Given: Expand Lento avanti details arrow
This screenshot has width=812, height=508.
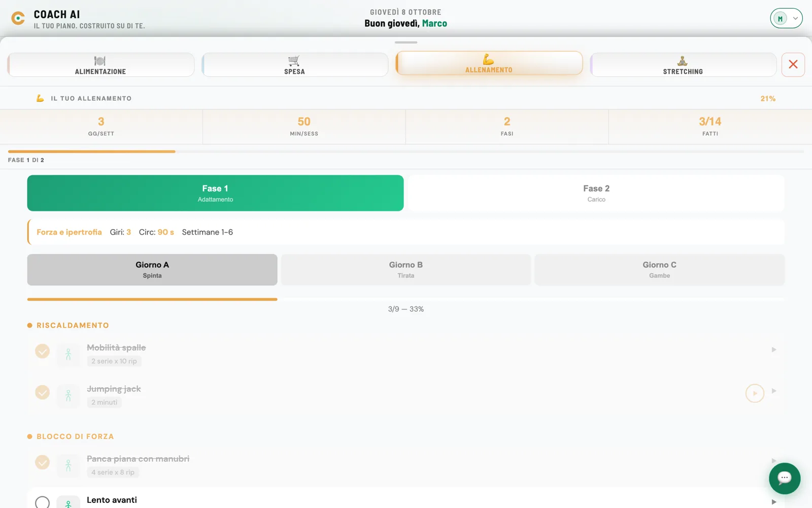Looking at the screenshot, I should 774,502.
